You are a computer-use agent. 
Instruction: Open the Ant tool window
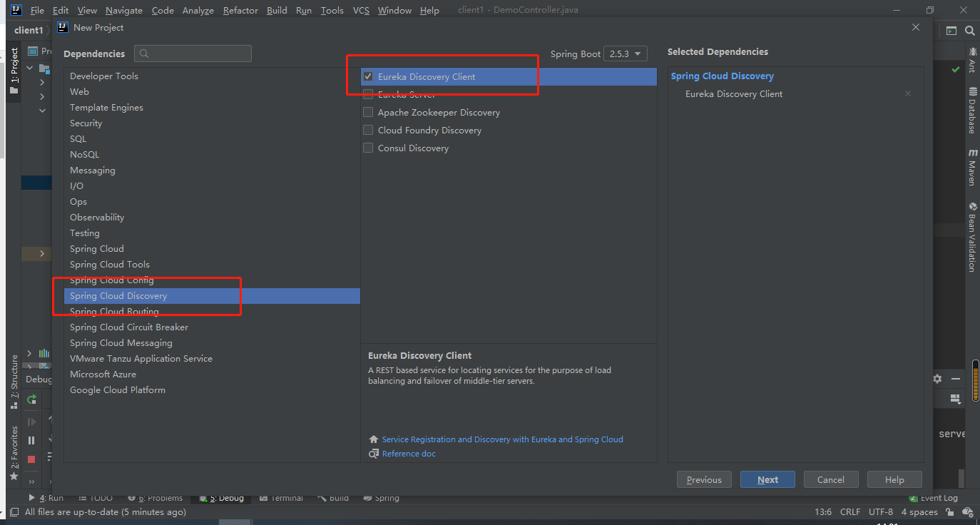(x=972, y=60)
